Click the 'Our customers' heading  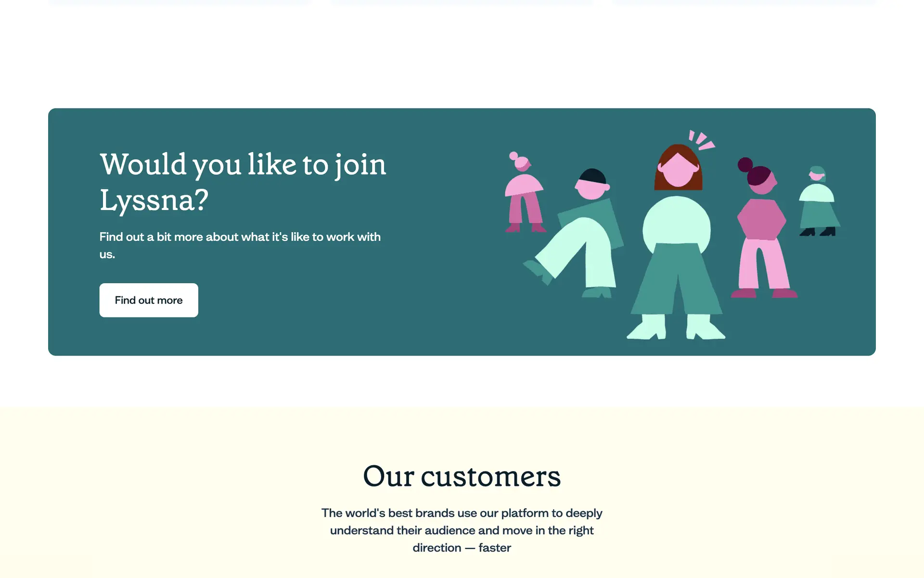click(462, 476)
